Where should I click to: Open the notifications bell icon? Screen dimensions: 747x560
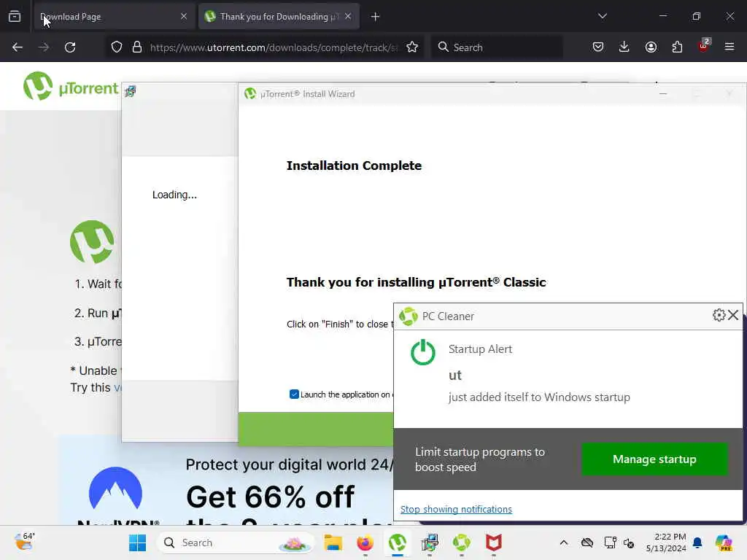(697, 542)
